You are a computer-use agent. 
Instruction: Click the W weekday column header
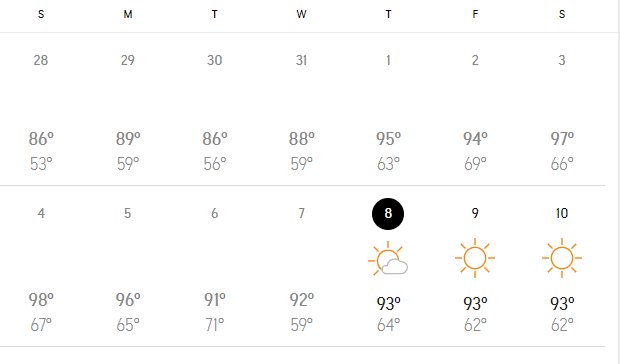pyautogui.click(x=301, y=15)
